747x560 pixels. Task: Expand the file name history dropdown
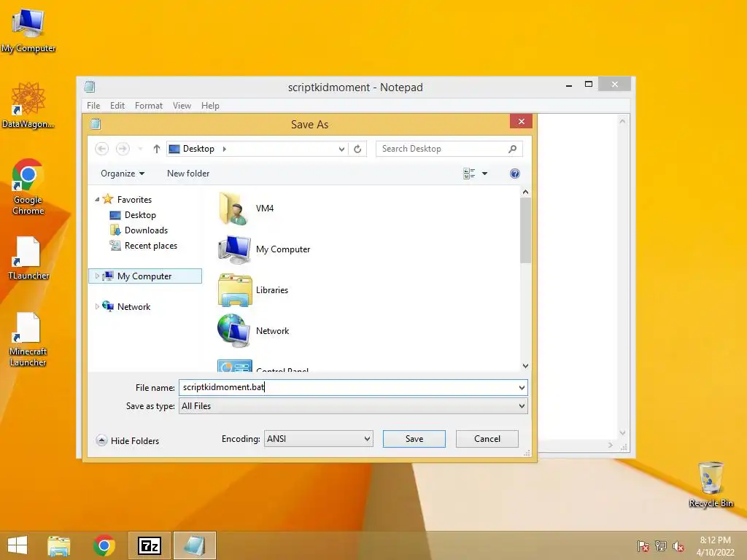(x=522, y=388)
